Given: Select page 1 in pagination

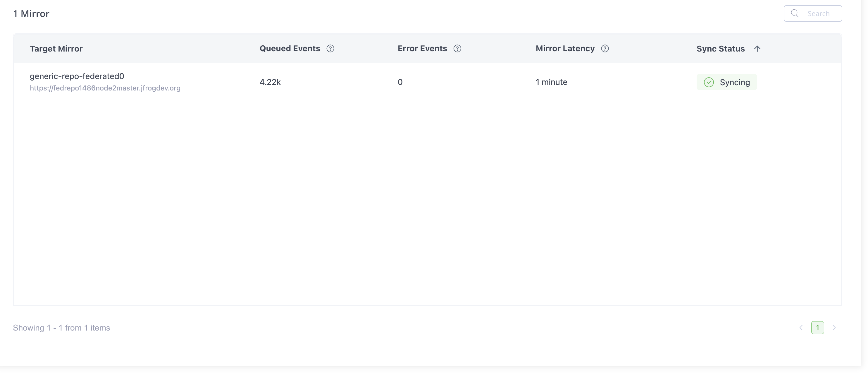Looking at the screenshot, I should [x=818, y=327].
